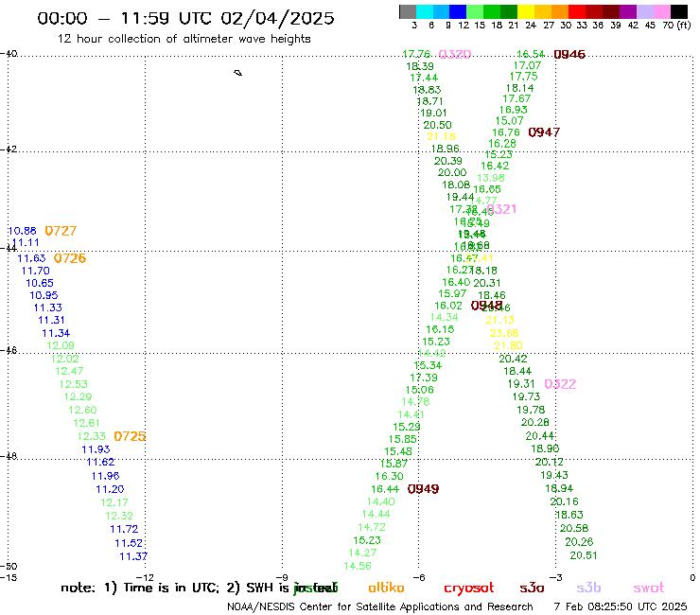Image resolution: width=700 pixels, height=615 pixels.
Task: Click the wave height value 20.50
Action: coord(437,125)
